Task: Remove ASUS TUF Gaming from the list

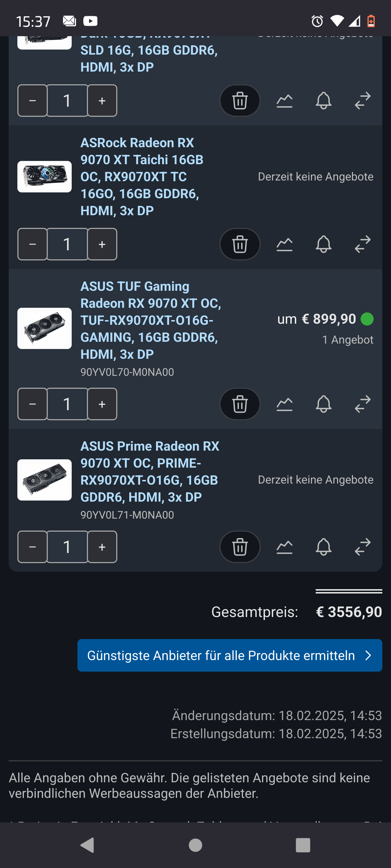Action: point(240,404)
